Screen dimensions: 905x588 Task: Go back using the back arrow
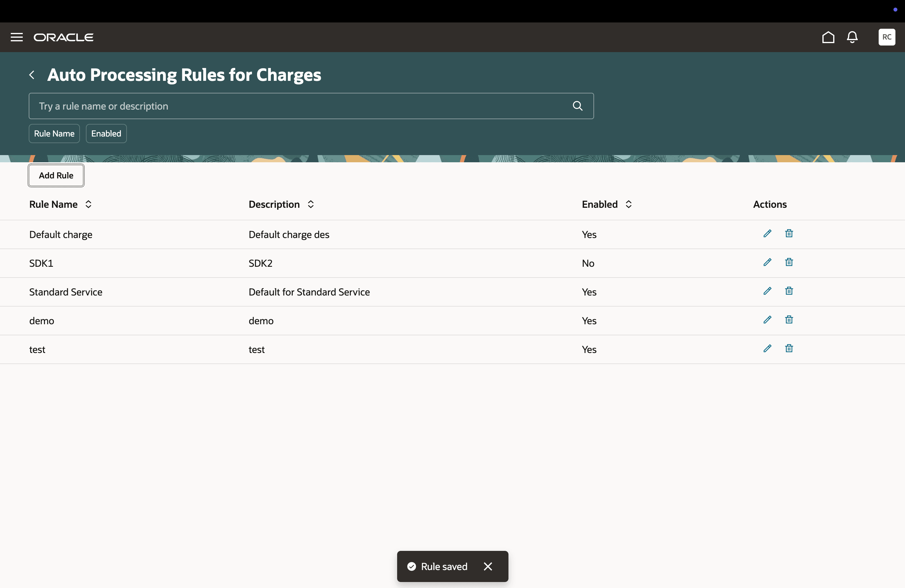pos(32,75)
